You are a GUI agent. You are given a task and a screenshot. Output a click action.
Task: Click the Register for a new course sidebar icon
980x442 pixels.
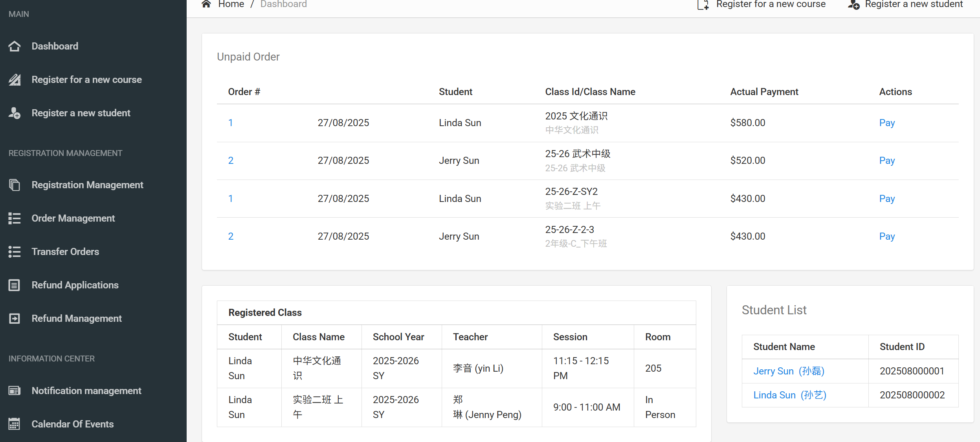coord(15,80)
